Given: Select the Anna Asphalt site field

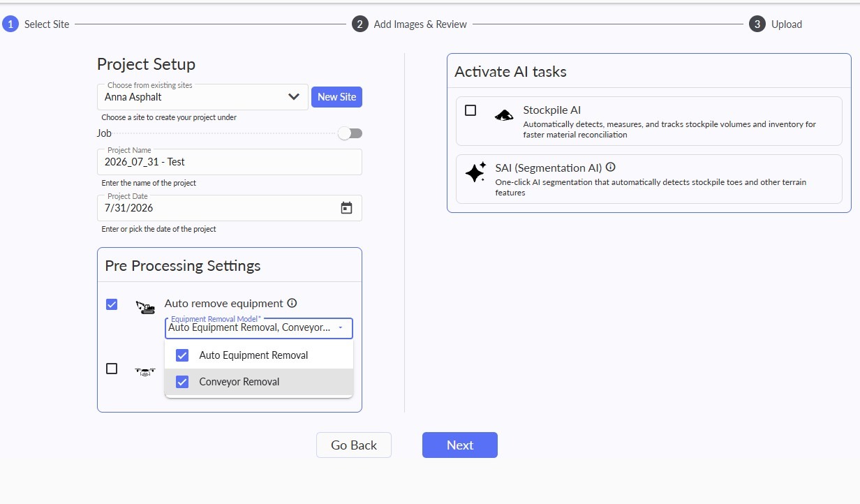Looking at the screenshot, I should coord(202,97).
